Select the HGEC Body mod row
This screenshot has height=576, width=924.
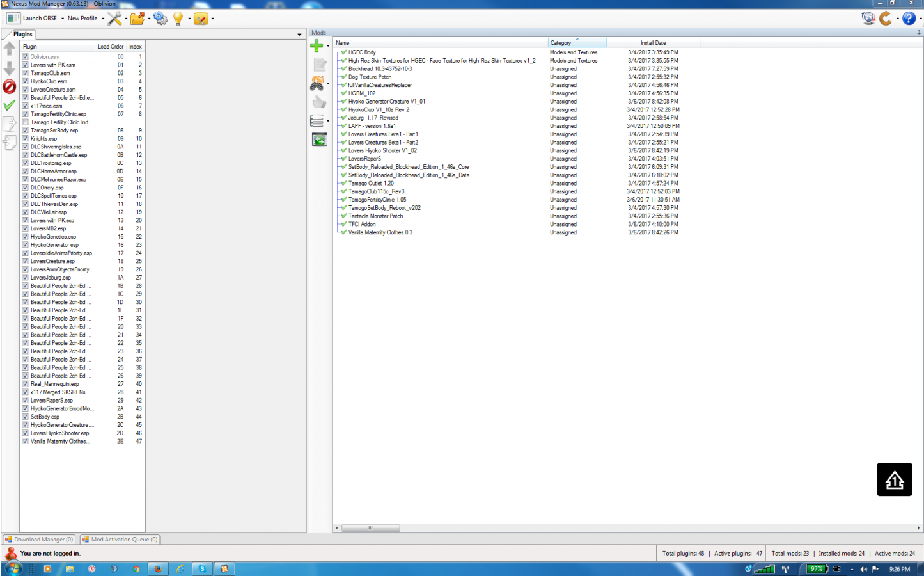pyautogui.click(x=362, y=52)
